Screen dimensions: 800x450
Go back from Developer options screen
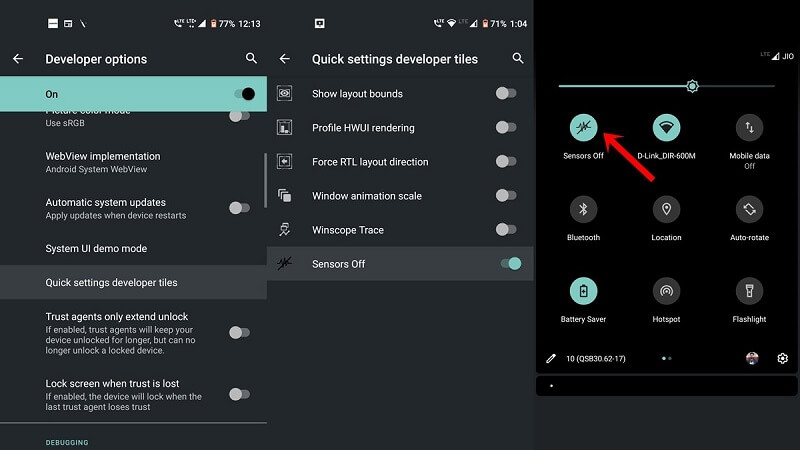pyautogui.click(x=18, y=59)
